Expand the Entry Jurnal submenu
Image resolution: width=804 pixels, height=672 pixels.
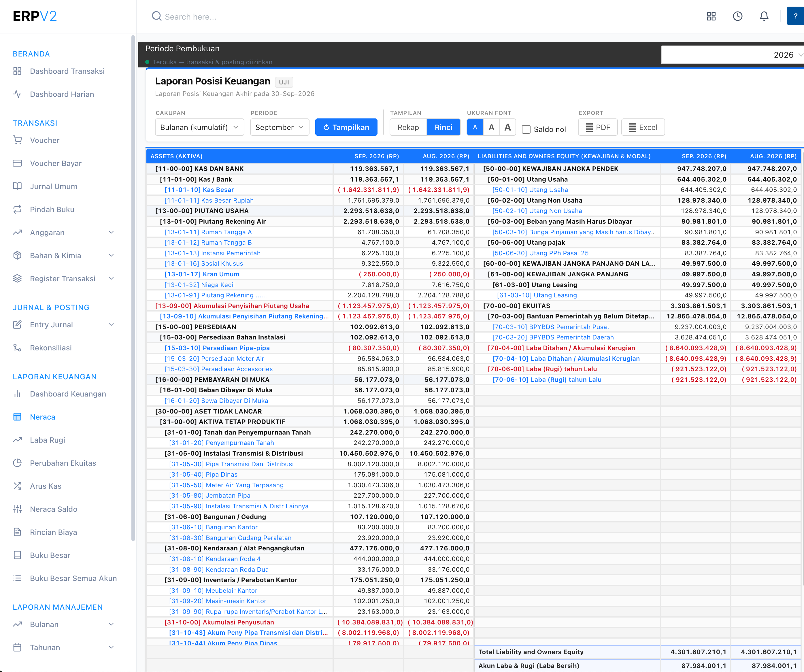(111, 325)
